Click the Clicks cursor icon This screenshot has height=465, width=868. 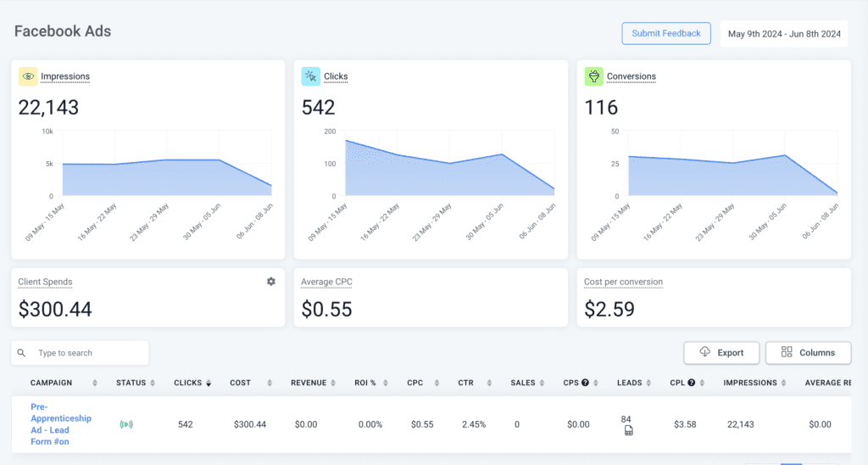coord(310,76)
